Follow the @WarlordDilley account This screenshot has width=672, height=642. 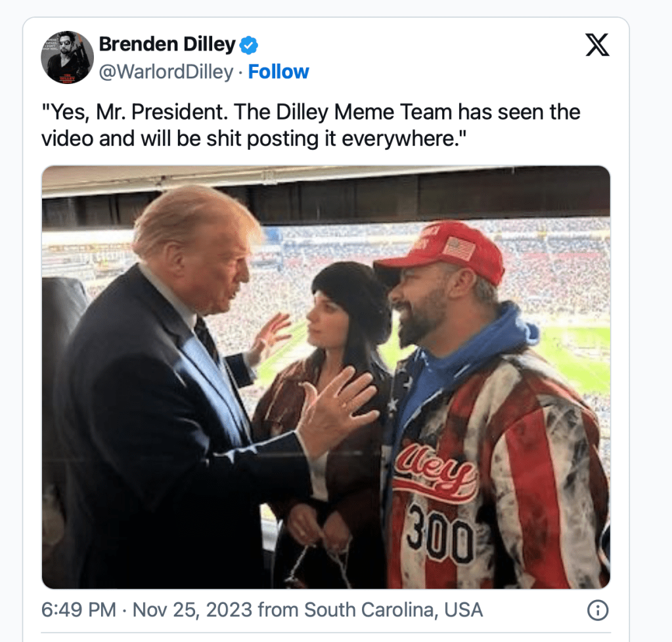279,72
